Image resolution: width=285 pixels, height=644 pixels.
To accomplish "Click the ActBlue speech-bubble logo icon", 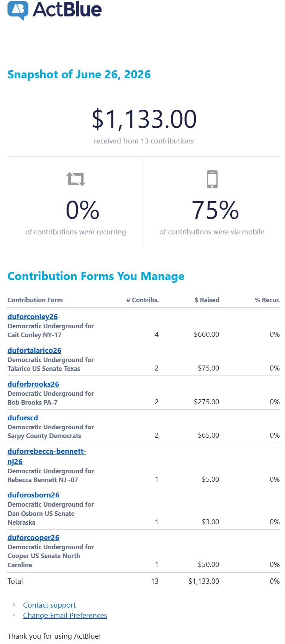I will [18, 10].
